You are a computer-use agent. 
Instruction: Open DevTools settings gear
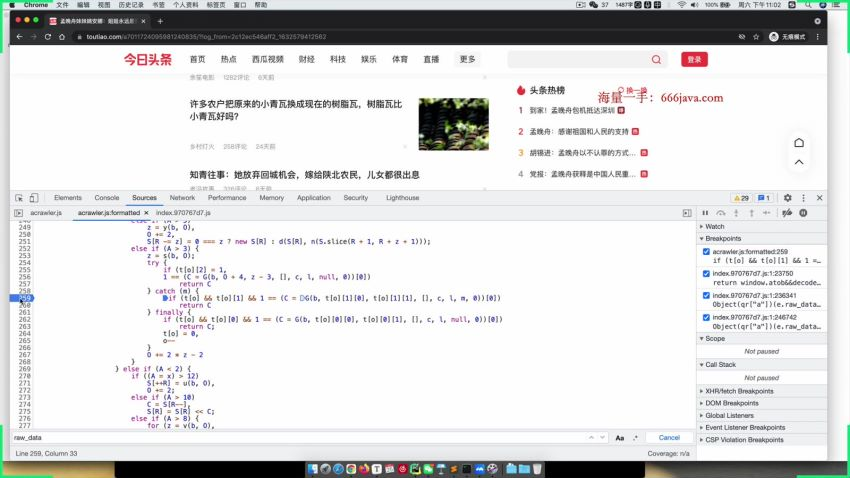787,198
